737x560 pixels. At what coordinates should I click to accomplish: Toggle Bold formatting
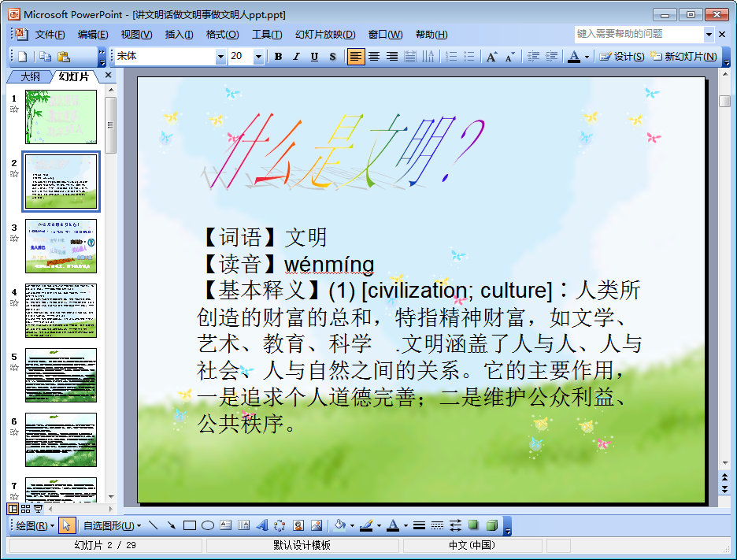click(x=278, y=57)
